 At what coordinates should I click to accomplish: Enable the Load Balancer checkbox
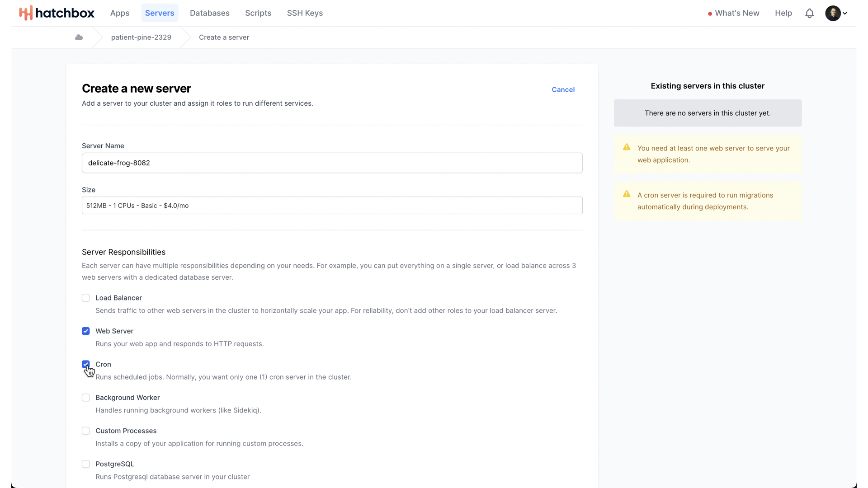(x=86, y=298)
